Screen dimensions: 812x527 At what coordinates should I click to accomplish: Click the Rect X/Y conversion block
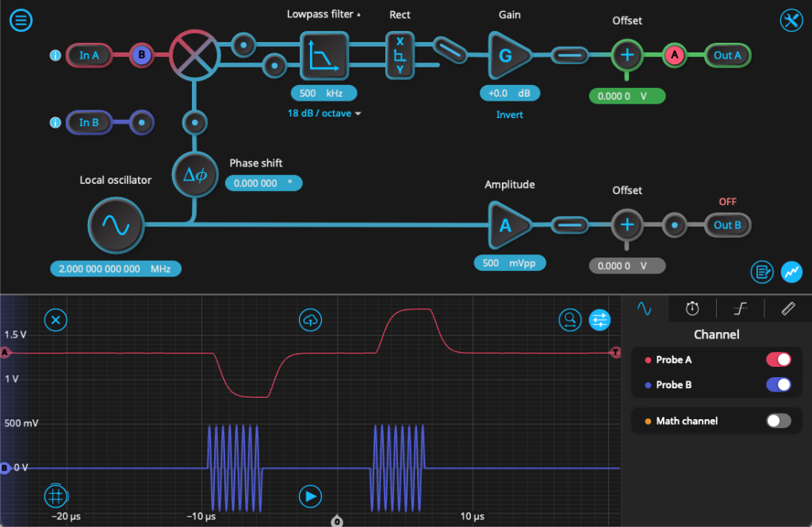pos(400,55)
